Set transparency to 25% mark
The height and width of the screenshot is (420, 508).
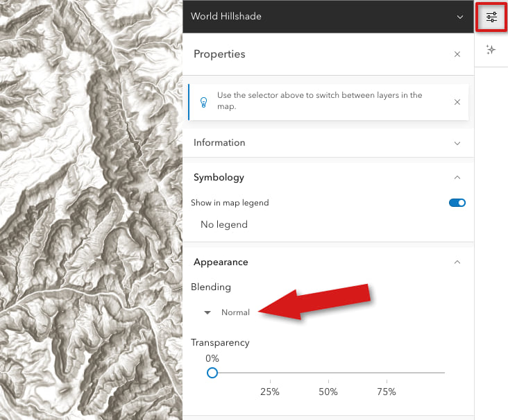pos(270,373)
